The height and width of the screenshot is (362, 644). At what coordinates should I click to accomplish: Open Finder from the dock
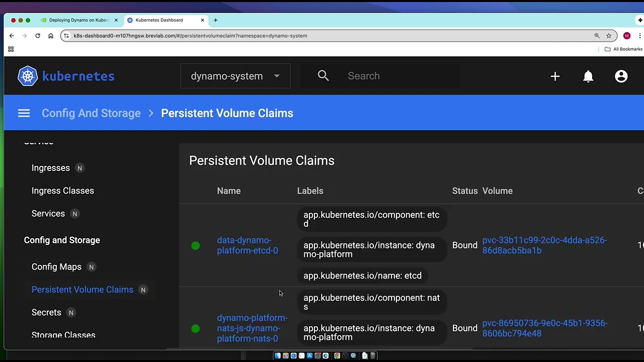pyautogui.click(x=278, y=355)
